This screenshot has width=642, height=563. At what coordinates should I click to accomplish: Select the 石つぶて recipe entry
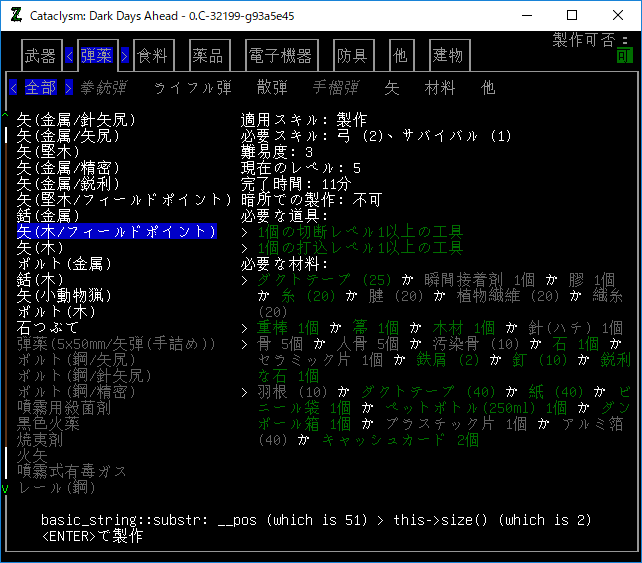coord(48,328)
